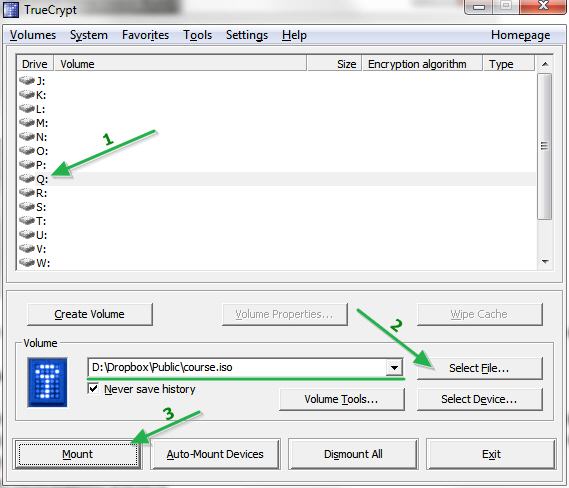Click the Exit button
The width and height of the screenshot is (569, 488).
click(x=491, y=454)
